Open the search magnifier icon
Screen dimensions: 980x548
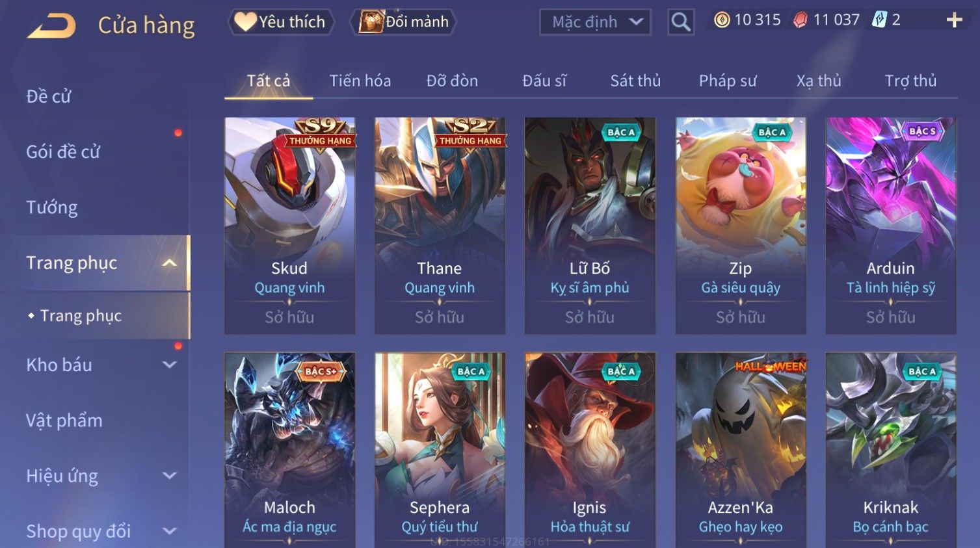click(x=681, y=23)
